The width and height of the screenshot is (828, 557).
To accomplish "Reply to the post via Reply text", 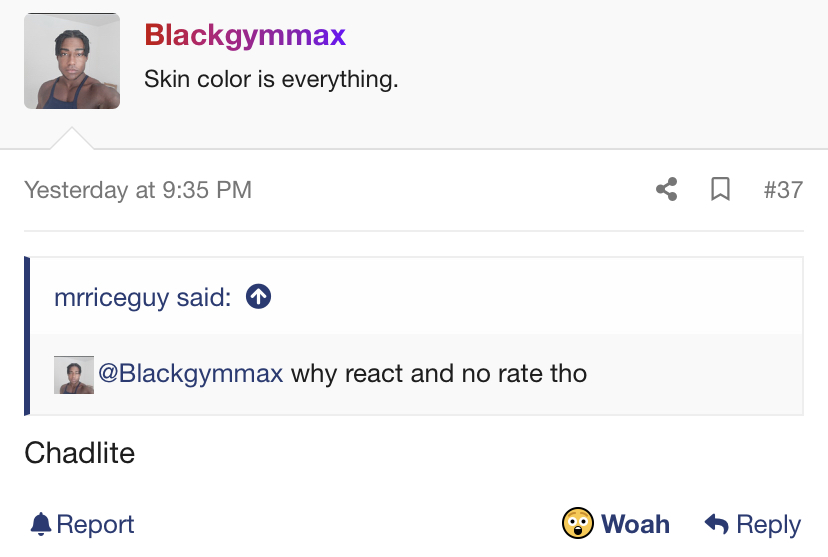I will (x=769, y=525).
